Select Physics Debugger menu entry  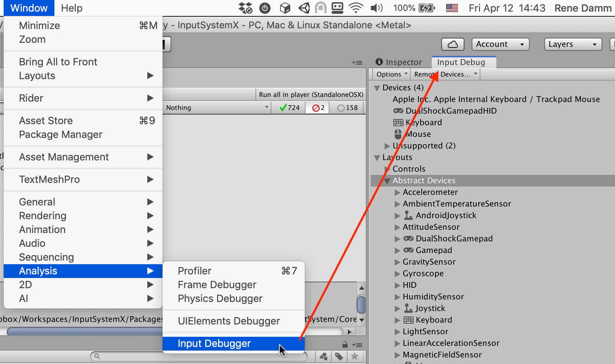(x=234, y=298)
